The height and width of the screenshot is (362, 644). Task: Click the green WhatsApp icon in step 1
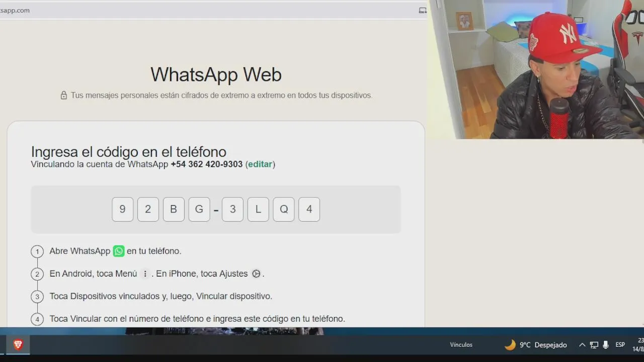click(x=119, y=251)
